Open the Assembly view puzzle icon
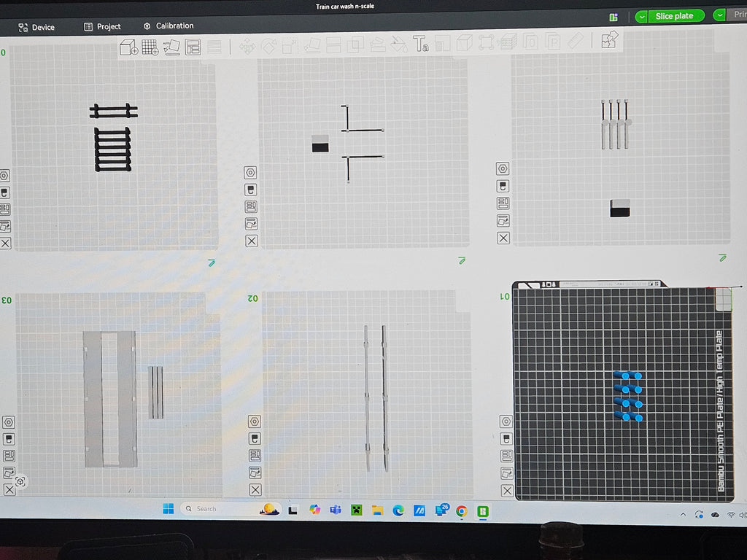The height and width of the screenshot is (560, 747). (609, 40)
